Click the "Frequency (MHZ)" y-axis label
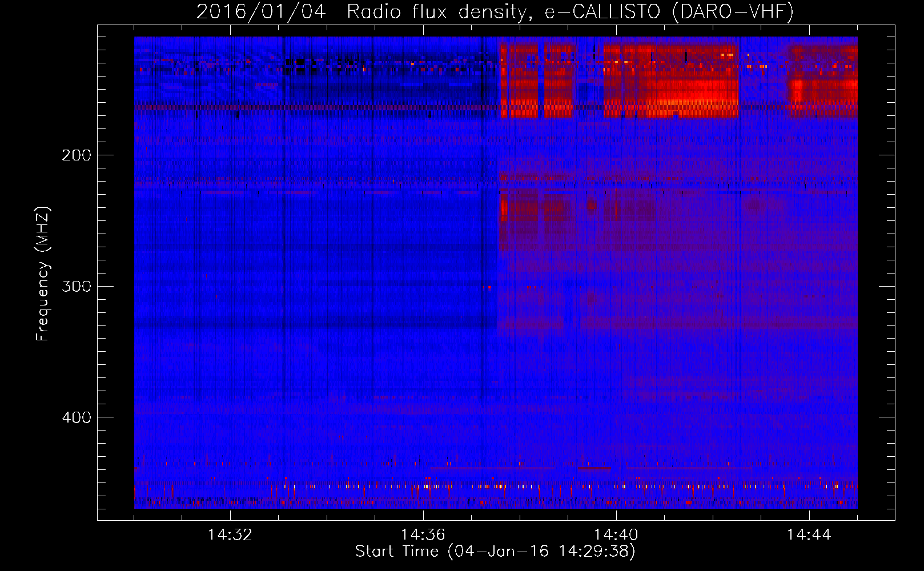Image resolution: width=924 pixels, height=571 pixels. coord(43,274)
